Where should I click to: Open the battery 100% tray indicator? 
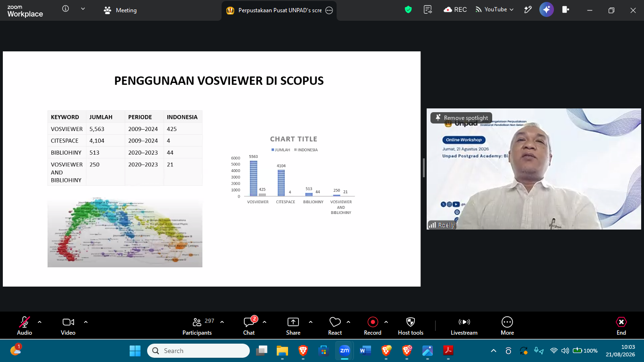pos(585,351)
